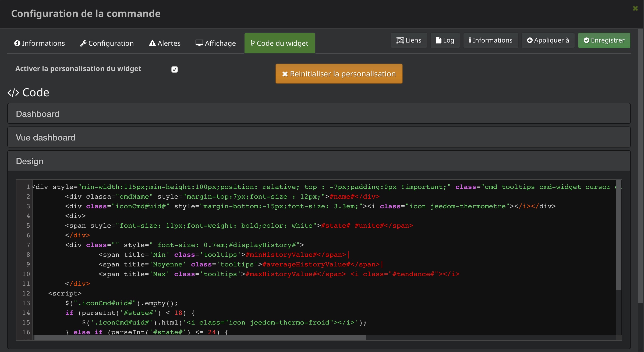Click the Liens button
This screenshot has height=352, width=644.
coord(409,40)
